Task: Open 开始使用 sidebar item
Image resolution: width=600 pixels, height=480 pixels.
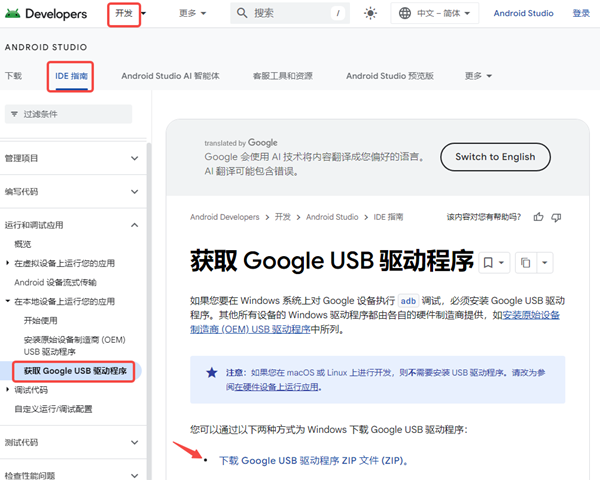Action: pyautogui.click(x=41, y=320)
